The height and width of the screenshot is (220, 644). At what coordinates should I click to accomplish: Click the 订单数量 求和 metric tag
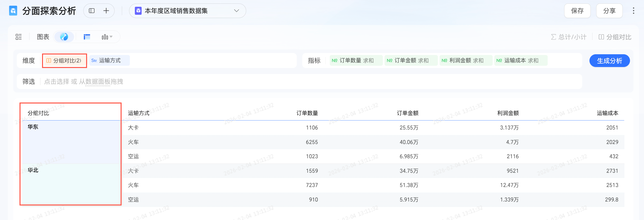tap(356, 60)
